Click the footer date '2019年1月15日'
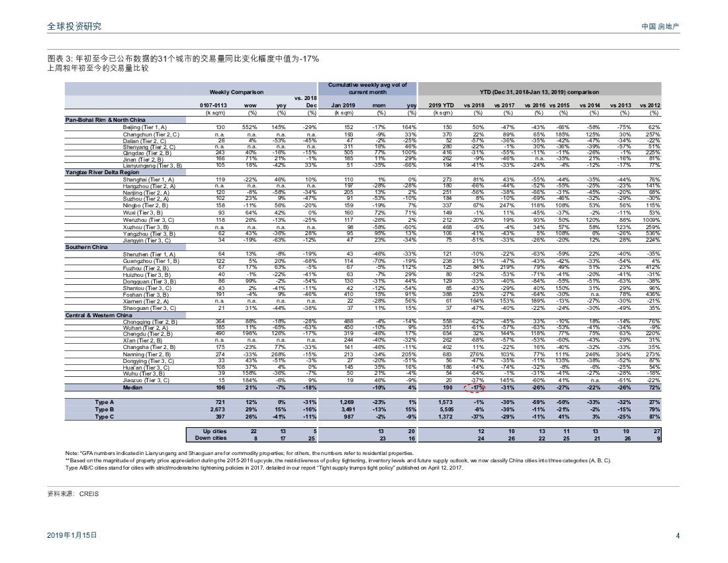 pos(72,535)
